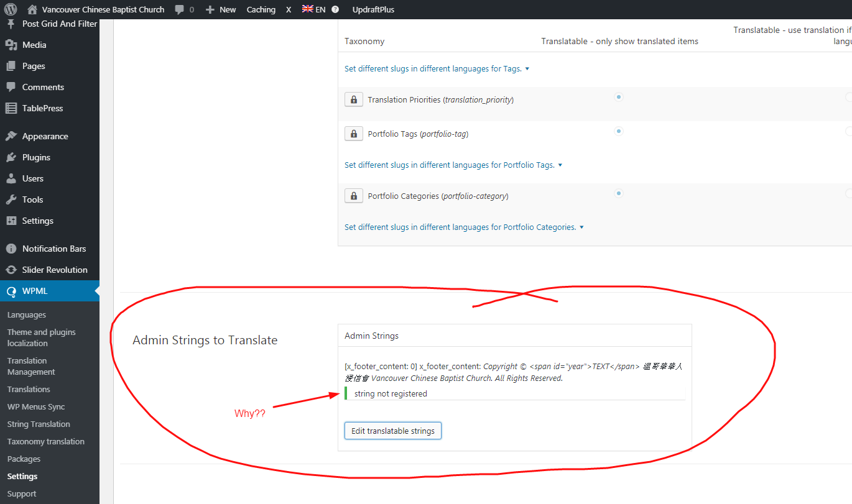The width and height of the screenshot is (852, 504).
Task: Click the TablePress table icon
Action: (11, 108)
